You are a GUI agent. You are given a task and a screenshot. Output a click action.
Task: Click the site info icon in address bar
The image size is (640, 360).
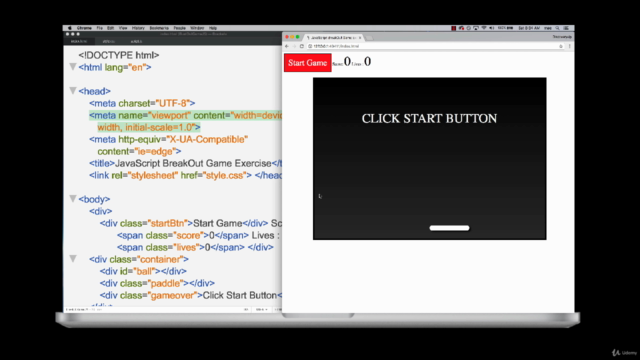coord(310,46)
